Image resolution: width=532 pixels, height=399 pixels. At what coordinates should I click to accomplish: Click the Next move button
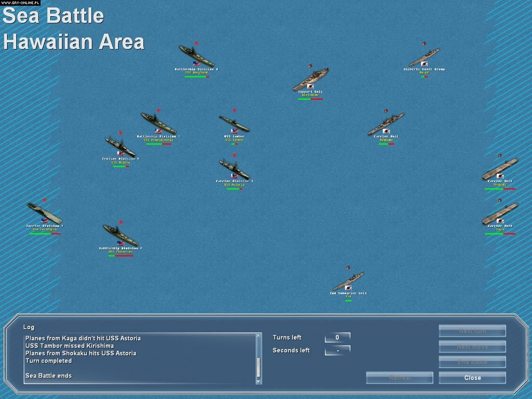(x=472, y=347)
